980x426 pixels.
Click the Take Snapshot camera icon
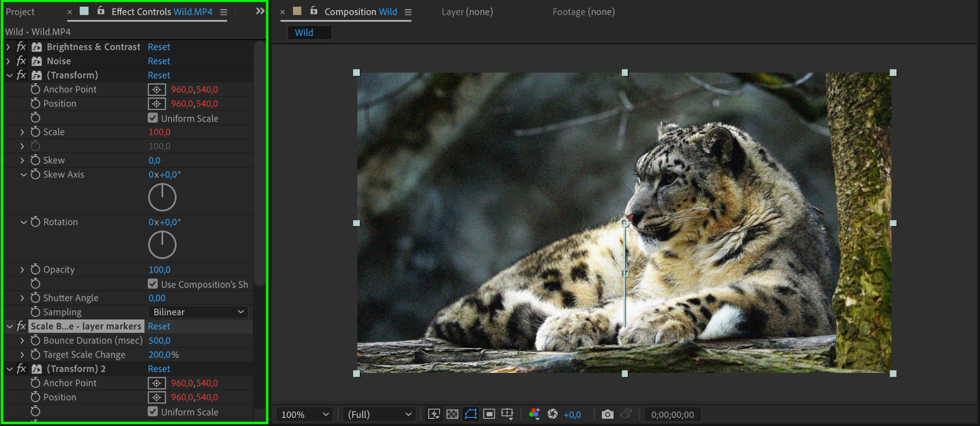[607, 414]
